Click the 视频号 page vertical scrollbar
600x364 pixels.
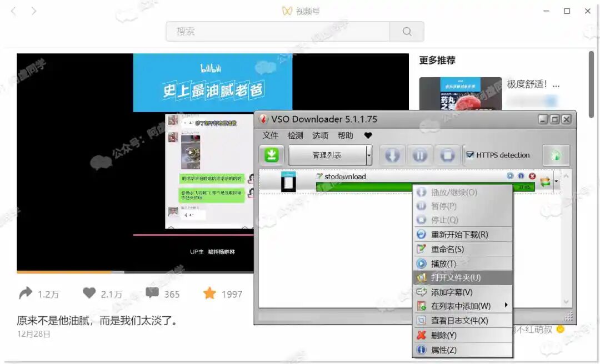(x=592, y=85)
